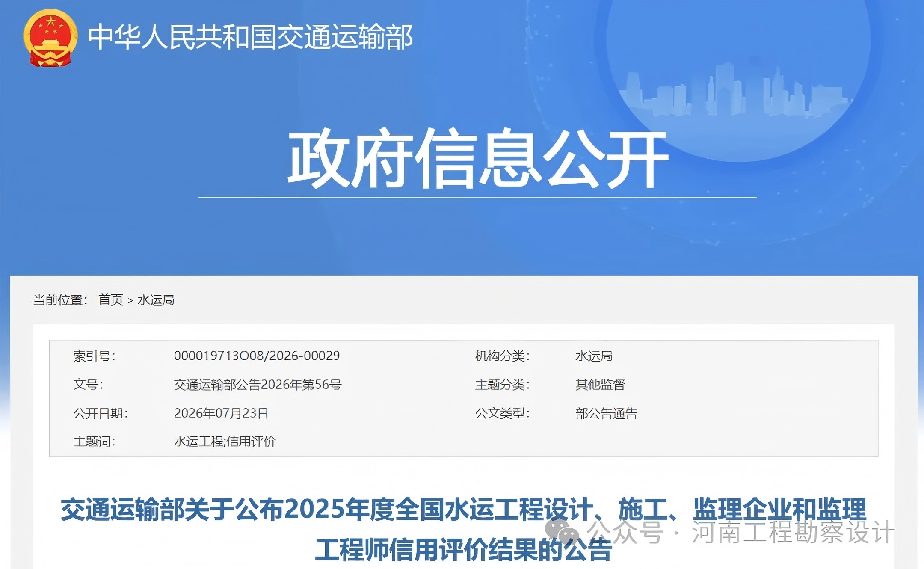Click 水运局 value under 机构分类

[x=594, y=356]
